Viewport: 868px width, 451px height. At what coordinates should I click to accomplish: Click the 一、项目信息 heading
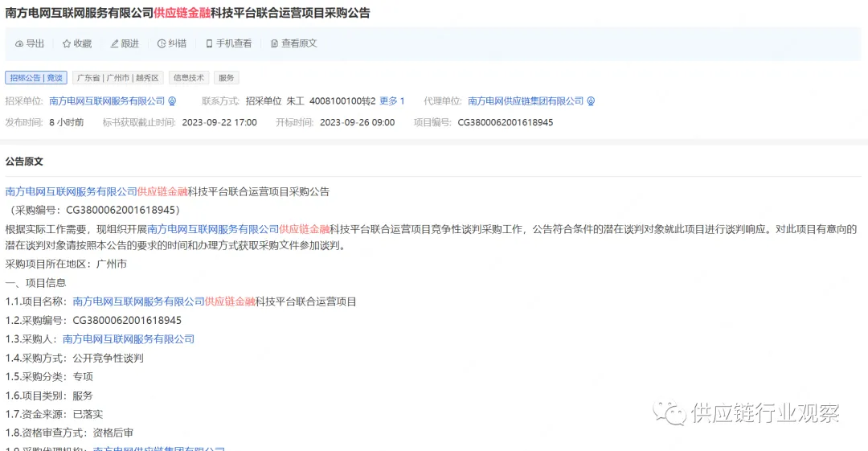coord(36,283)
